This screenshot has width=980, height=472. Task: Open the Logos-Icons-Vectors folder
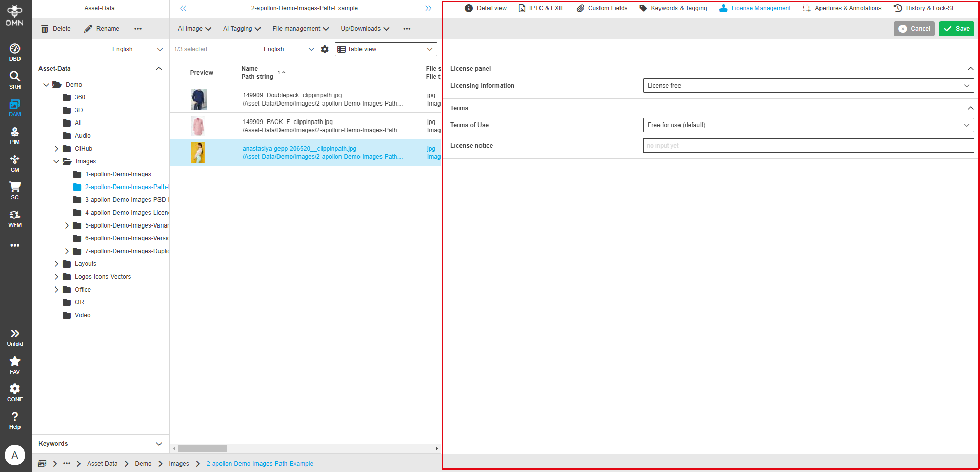(103, 277)
